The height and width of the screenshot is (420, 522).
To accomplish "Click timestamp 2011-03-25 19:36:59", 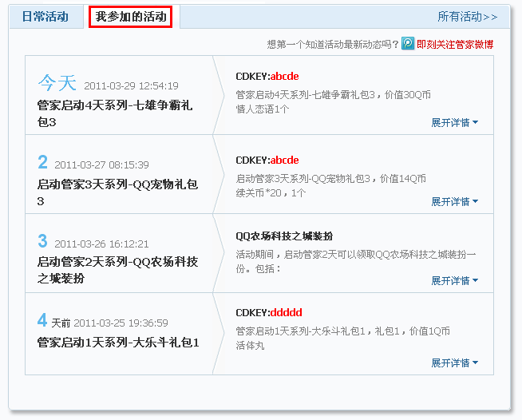I will [x=121, y=323].
